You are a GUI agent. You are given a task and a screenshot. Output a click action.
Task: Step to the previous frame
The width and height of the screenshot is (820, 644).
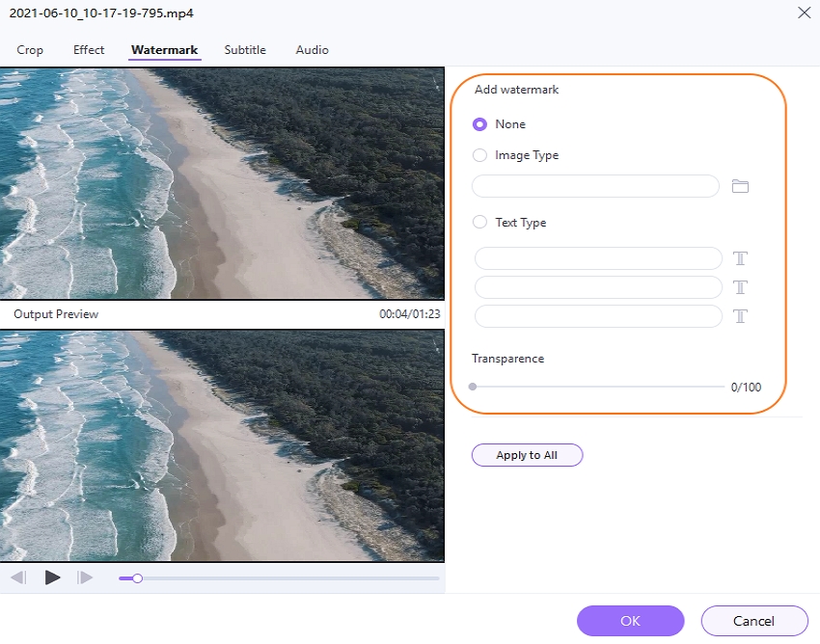click(x=18, y=577)
